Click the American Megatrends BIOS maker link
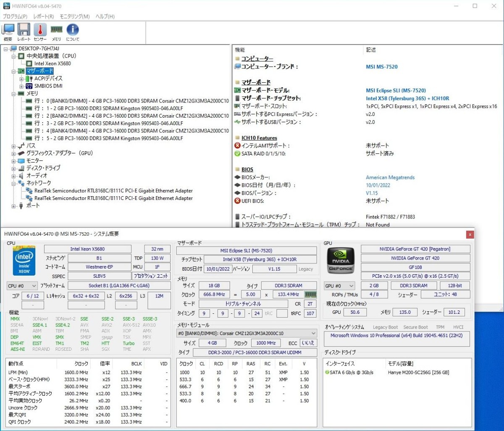The image size is (504, 431). tap(390, 177)
